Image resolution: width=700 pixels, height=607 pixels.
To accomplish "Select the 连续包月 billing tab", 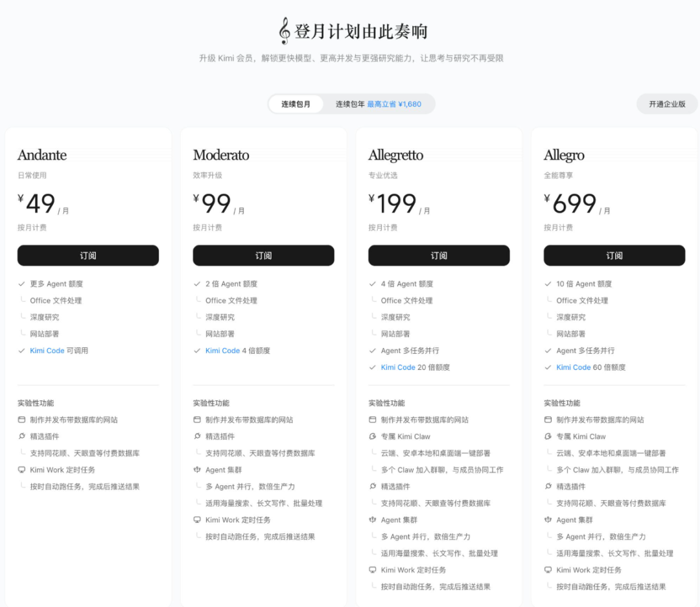I will click(x=296, y=104).
